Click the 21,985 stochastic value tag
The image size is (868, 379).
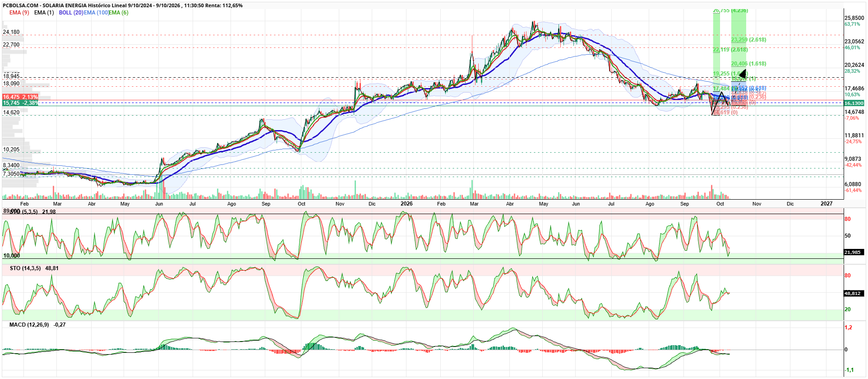853,253
